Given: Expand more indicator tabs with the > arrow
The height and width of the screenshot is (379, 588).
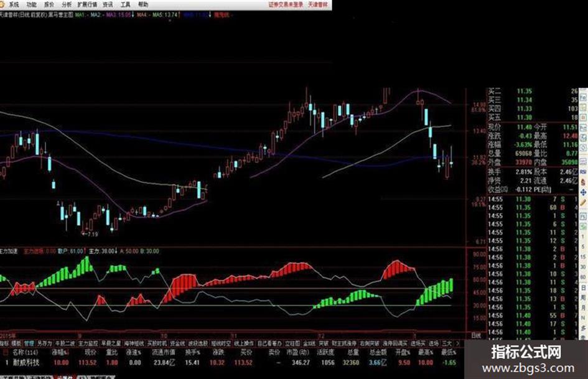Looking at the screenshot, I should 457,344.
